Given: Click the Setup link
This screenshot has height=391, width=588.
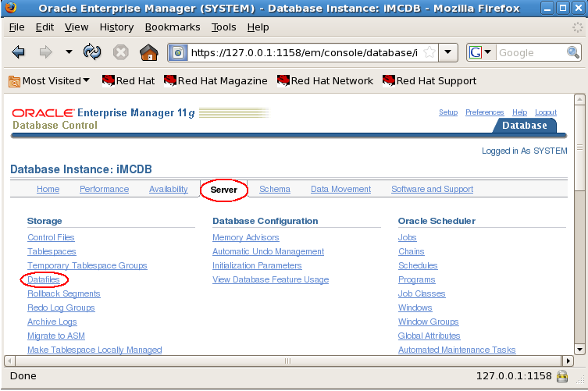Looking at the screenshot, I should click(448, 112).
